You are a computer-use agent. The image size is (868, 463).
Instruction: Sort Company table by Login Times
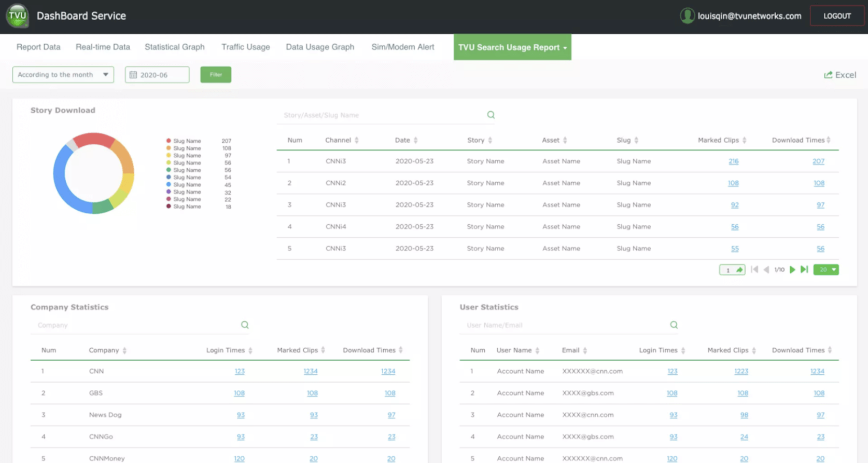[x=250, y=350]
